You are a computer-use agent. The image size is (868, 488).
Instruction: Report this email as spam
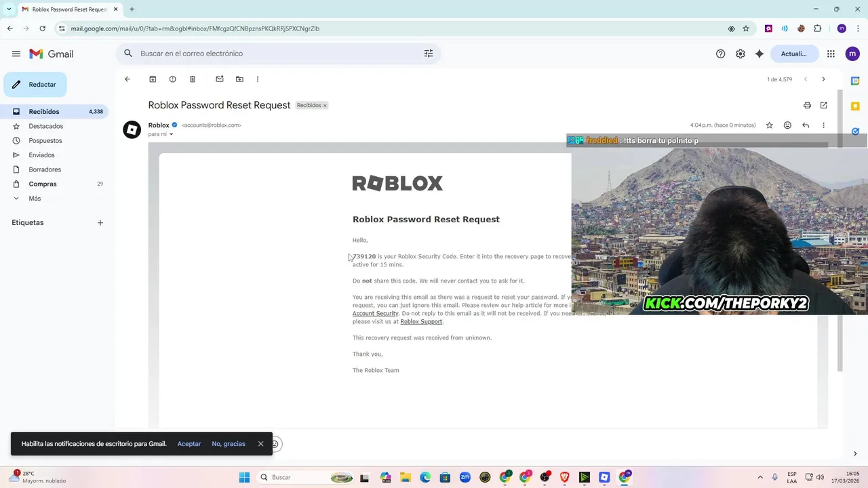(172, 79)
